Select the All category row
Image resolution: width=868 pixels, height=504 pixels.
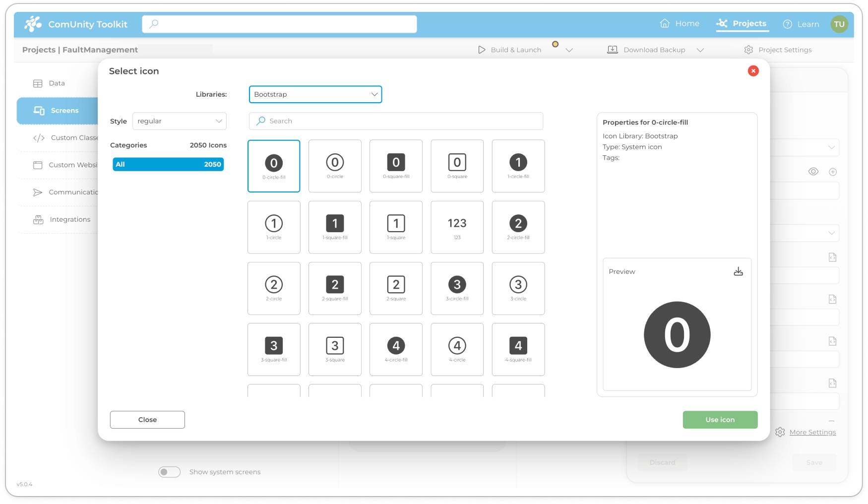point(168,164)
